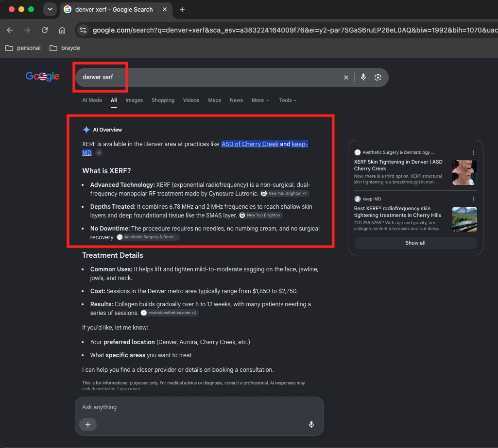This screenshot has height=448, width=498.
Task: Open XERF Skin Tightening in Denver result
Action: (398, 165)
